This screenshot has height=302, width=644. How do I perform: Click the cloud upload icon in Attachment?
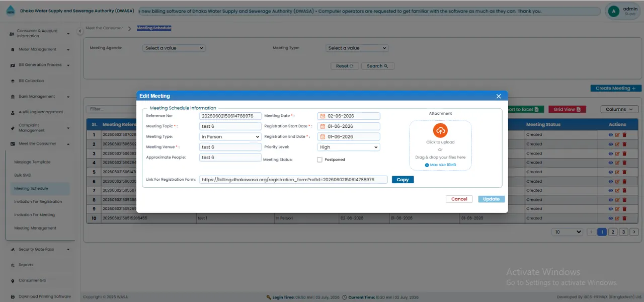(440, 131)
